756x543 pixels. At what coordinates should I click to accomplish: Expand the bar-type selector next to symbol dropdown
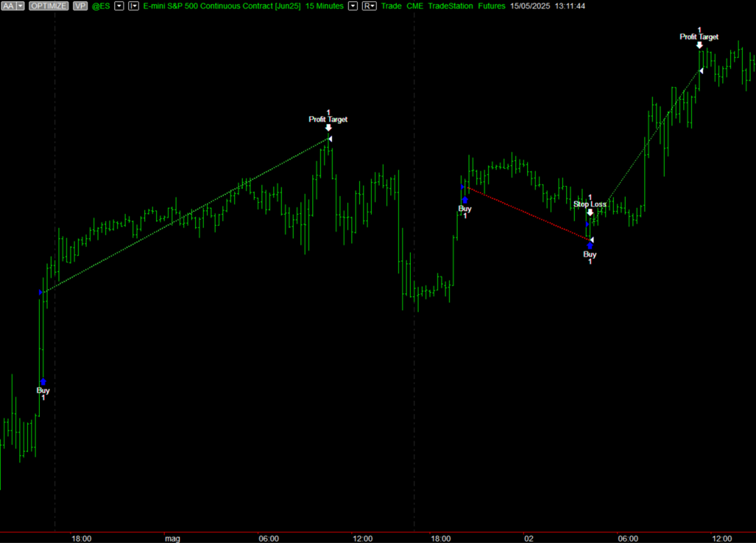133,6
